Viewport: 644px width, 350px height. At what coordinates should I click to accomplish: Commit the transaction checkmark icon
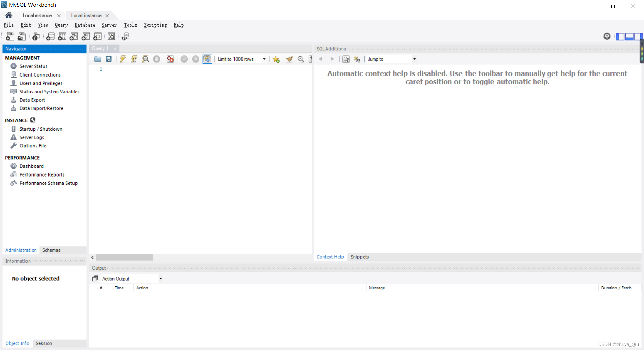click(x=184, y=59)
